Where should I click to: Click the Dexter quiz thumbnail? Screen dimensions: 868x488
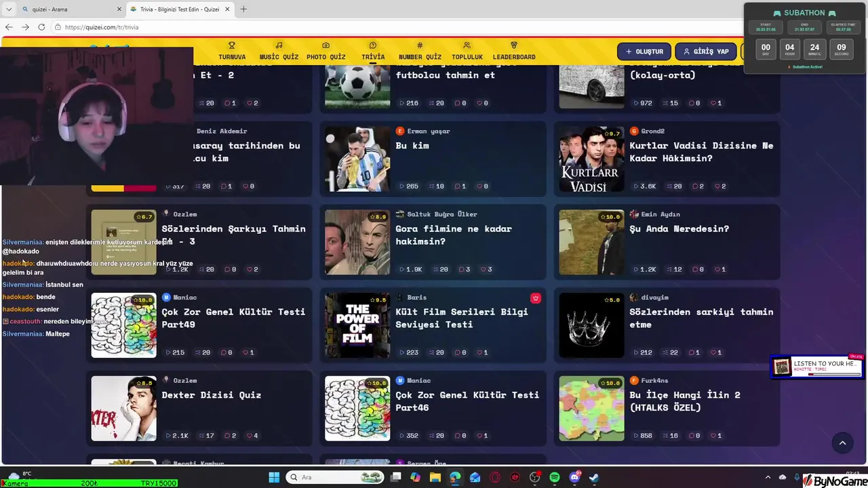click(x=123, y=409)
